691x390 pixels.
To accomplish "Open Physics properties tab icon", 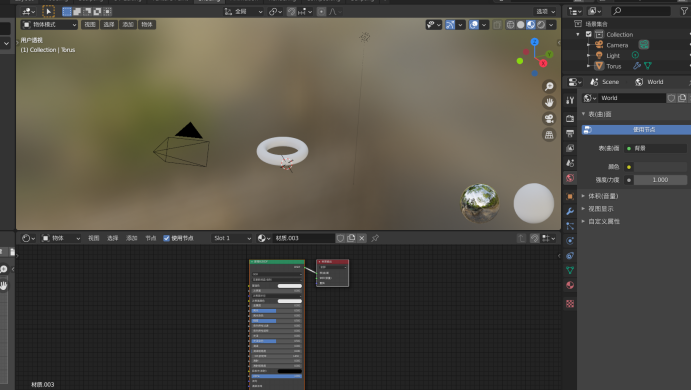I will pos(570,241).
